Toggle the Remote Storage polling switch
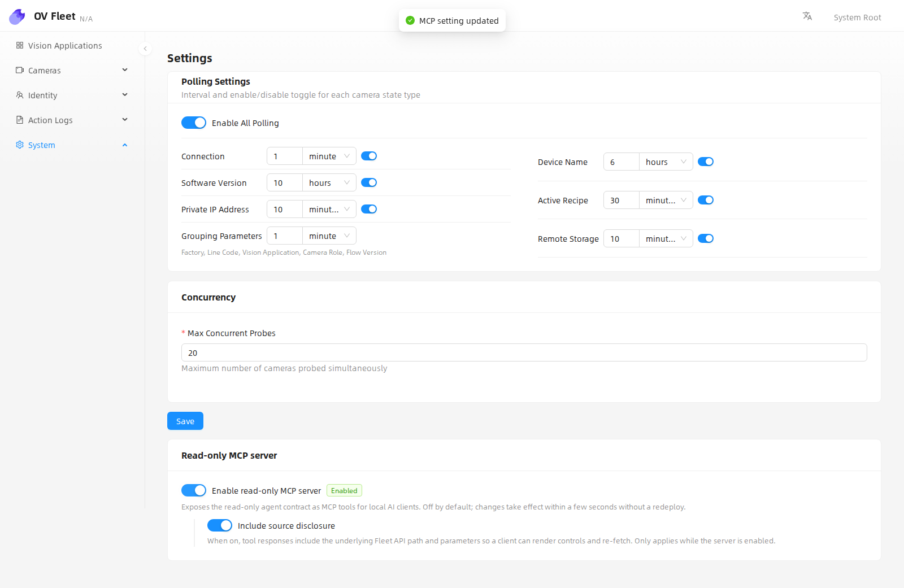This screenshot has width=904, height=588. (706, 238)
